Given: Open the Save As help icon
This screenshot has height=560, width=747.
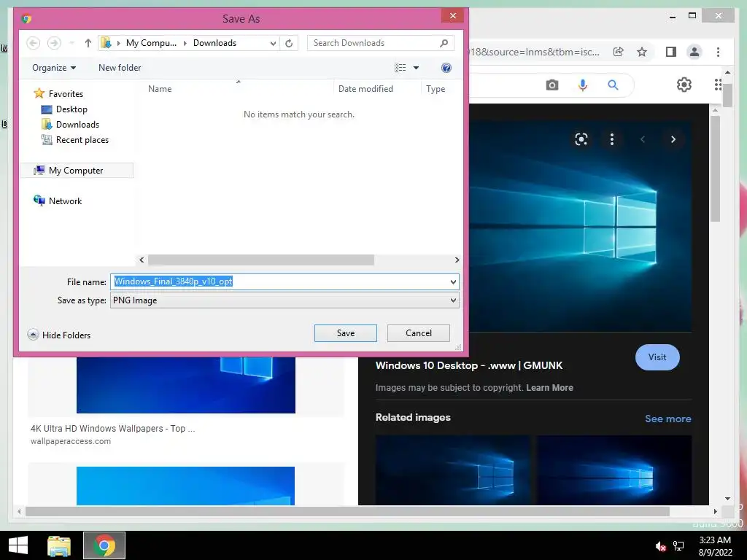Looking at the screenshot, I should (446, 68).
